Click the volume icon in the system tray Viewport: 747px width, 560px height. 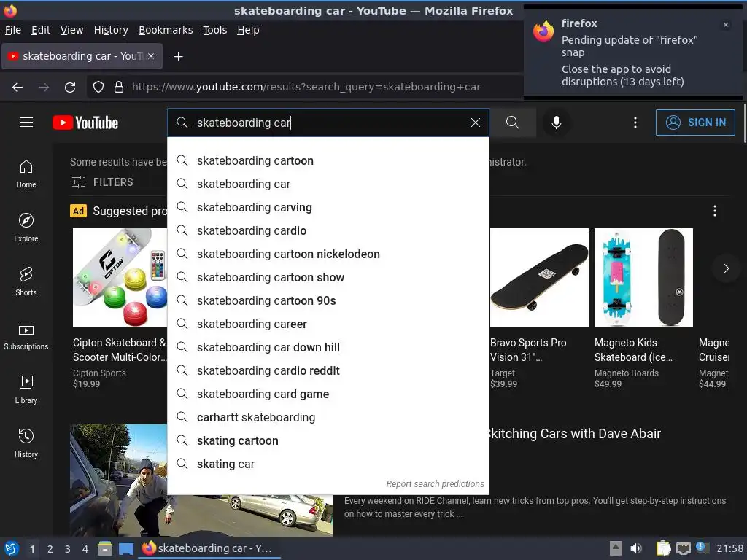tap(636, 548)
